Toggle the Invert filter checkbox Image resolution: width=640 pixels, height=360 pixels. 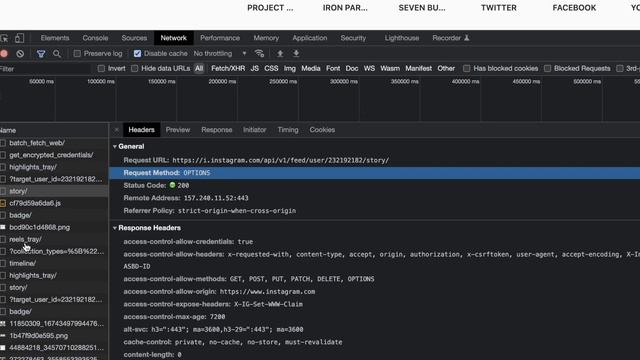(101, 69)
